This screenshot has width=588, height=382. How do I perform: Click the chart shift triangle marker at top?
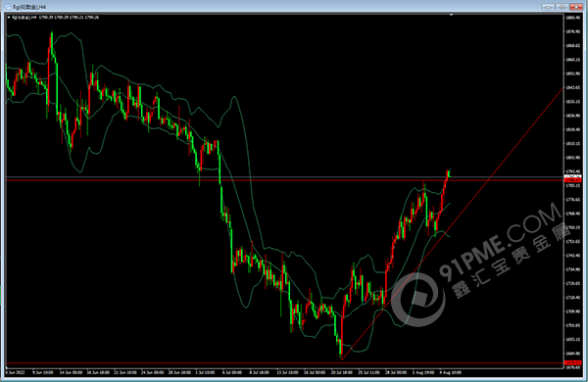point(451,15)
